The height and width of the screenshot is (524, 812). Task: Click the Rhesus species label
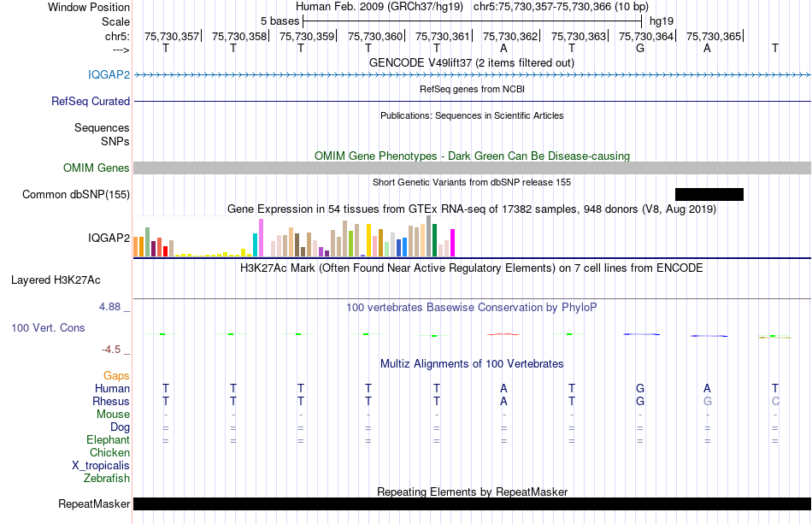point(111,401)
